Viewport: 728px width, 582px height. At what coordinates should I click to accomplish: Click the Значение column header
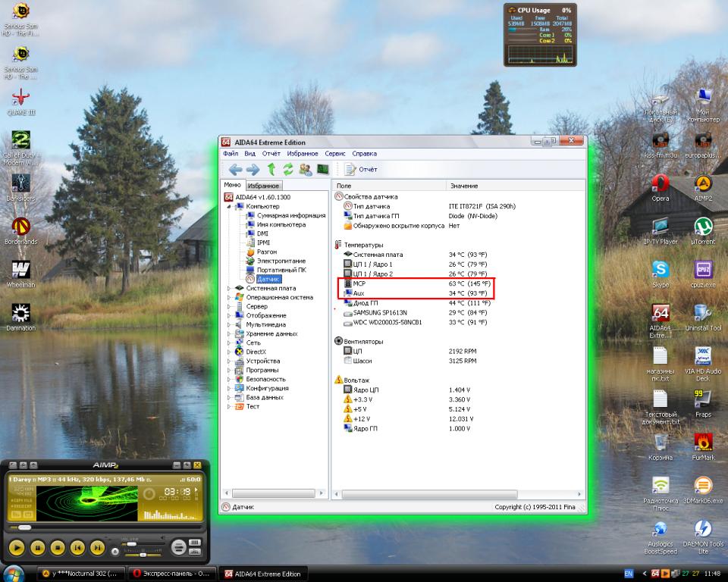tap(516, 186)
